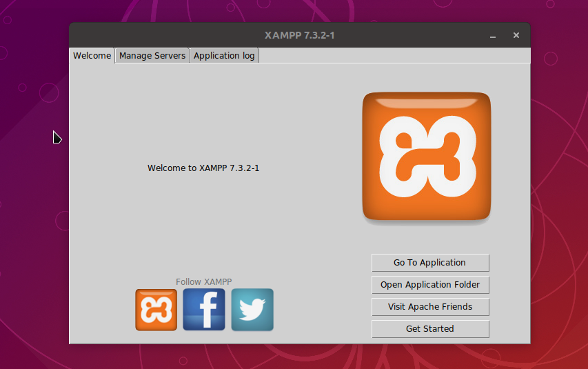Viewport: 588px width, 369px height.
Task: Click the 'Follow XAMPP' label
Action: [203, 281]
